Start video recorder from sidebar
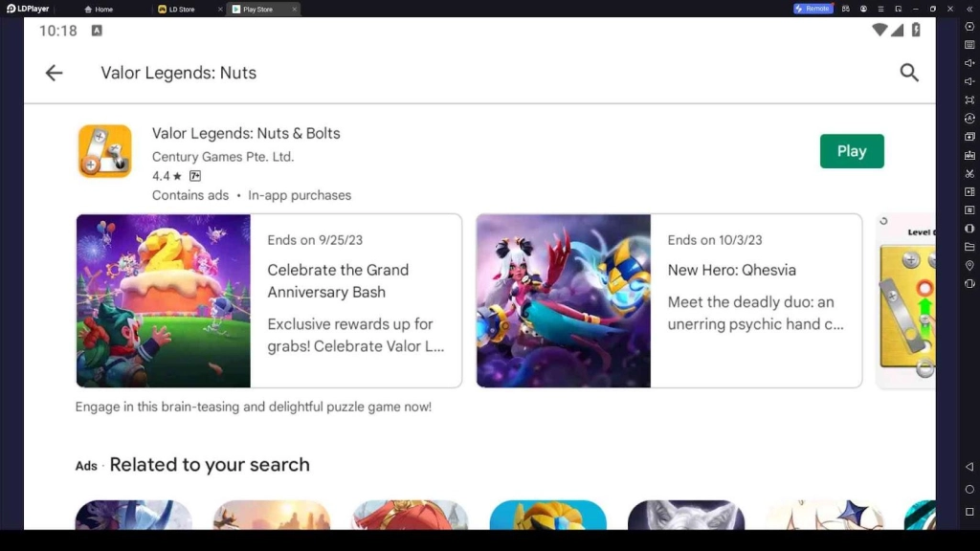The image size is (980, 551). pyautogui.click(x=969, y=191)
